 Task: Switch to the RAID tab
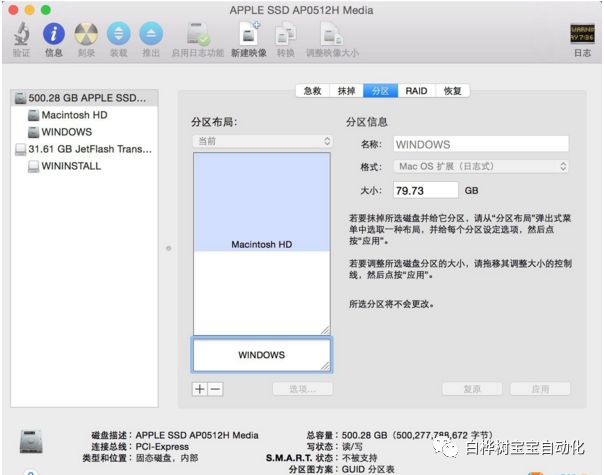click(416, 91)
